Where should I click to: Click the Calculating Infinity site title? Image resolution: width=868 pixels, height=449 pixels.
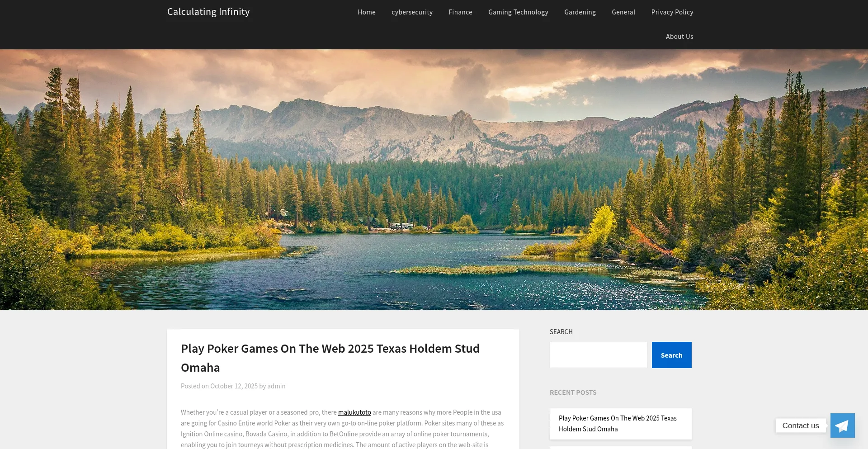point(208,12)
